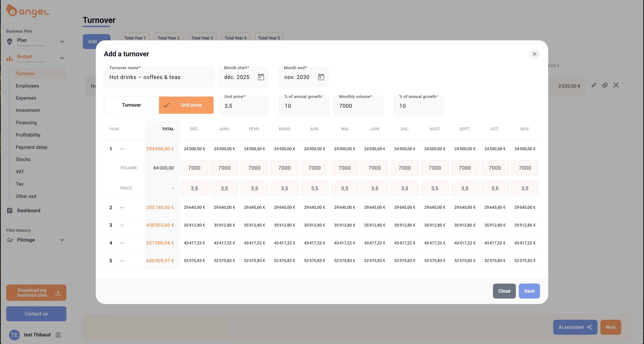Screen dimensions: 644x344
Task: Click the Pilotage icon under Pilot treasury
Action: pyautogui.click(x=9, y=240)
